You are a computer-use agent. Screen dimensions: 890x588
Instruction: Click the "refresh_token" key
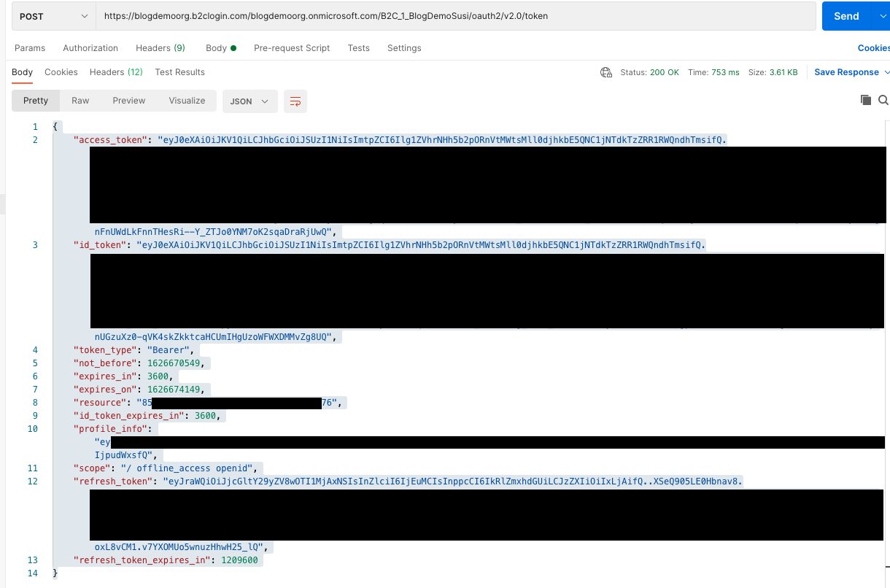coord(112,481)
